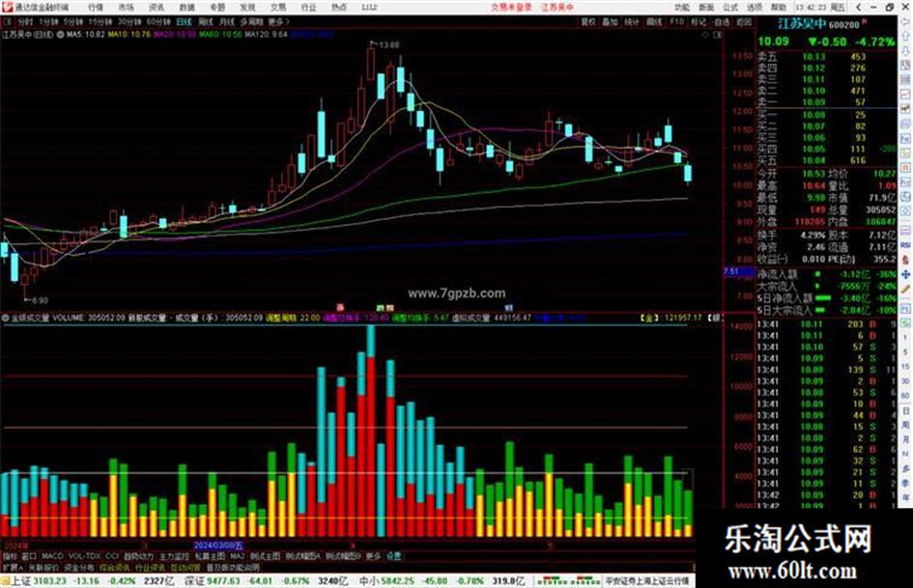Select the 周线 weekly period tab
The width and height of the screenshot is (913, 588).
click(206, 21)
